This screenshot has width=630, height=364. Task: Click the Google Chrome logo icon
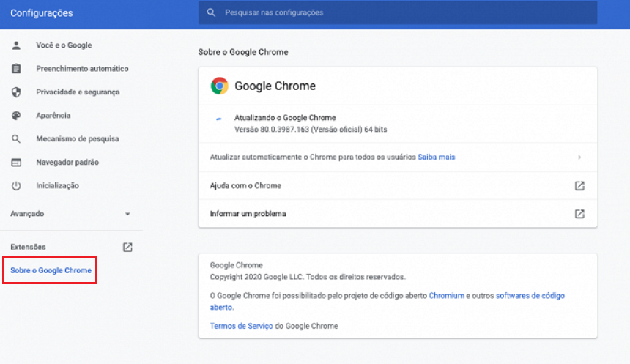219,86
